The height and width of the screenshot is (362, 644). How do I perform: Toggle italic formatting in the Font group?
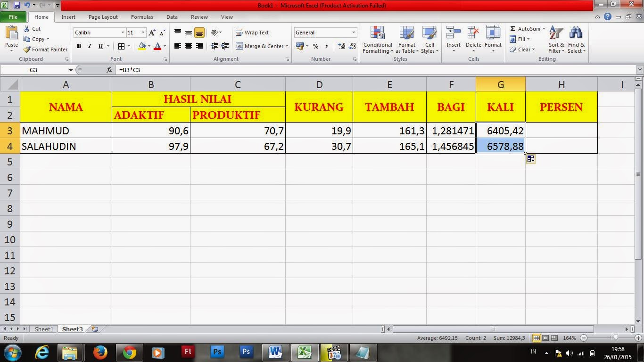(x=89, y=46)
